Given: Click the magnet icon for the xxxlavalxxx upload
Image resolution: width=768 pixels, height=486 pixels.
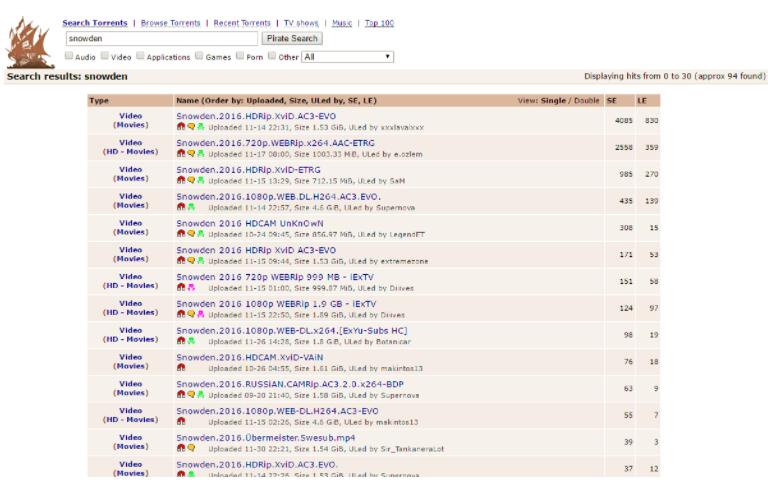Looking at the screenshot, I should pos(181,127).
